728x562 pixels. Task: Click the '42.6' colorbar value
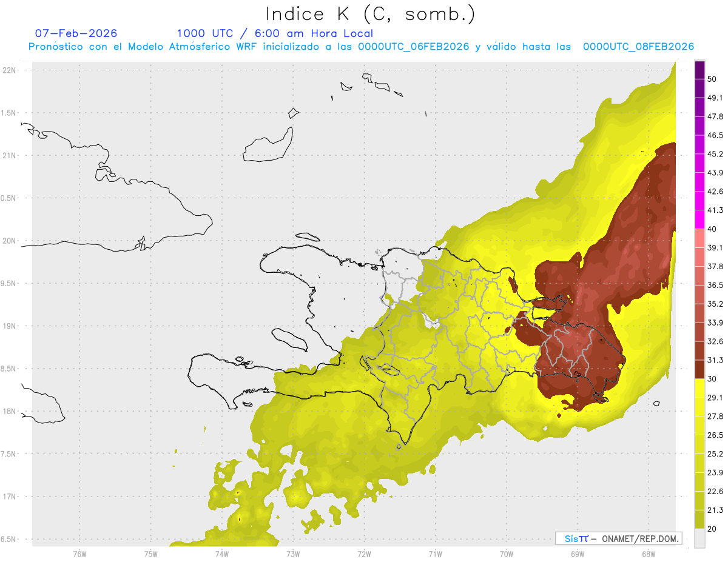[715, 192]
